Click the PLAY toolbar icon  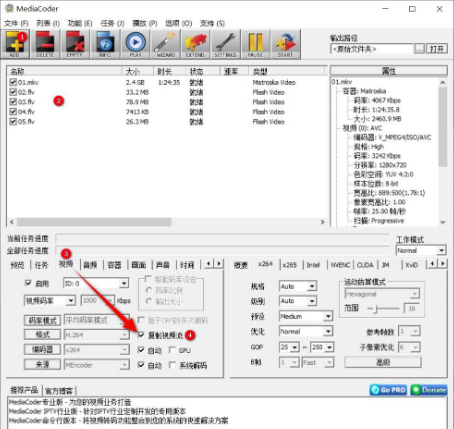coord(135,44)
